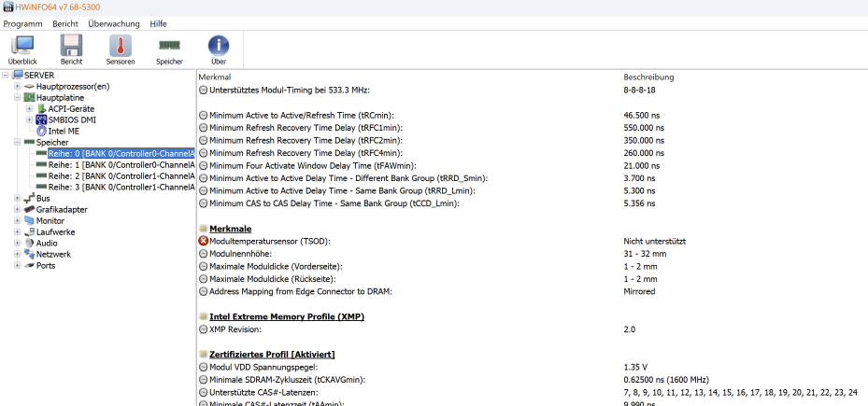Click the Grafikadapter card icon
The width and height of the screenshot is (868, 406).
point(30,210)
